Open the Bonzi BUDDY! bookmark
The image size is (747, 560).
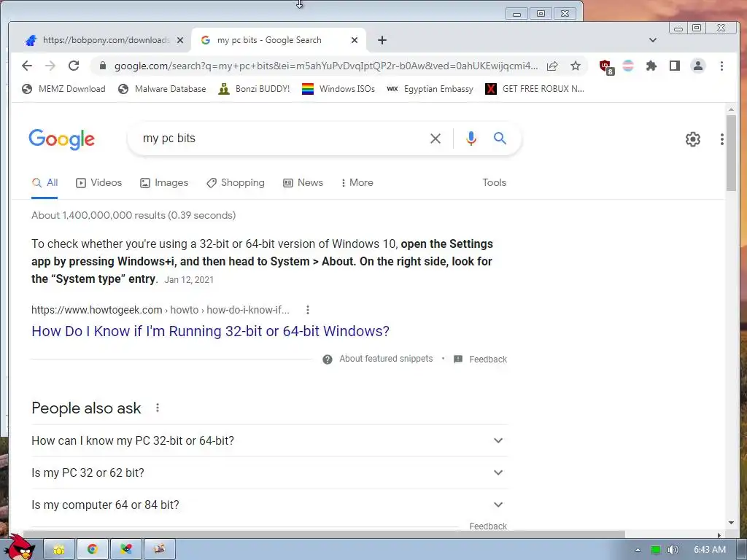[x=254, y=88]
